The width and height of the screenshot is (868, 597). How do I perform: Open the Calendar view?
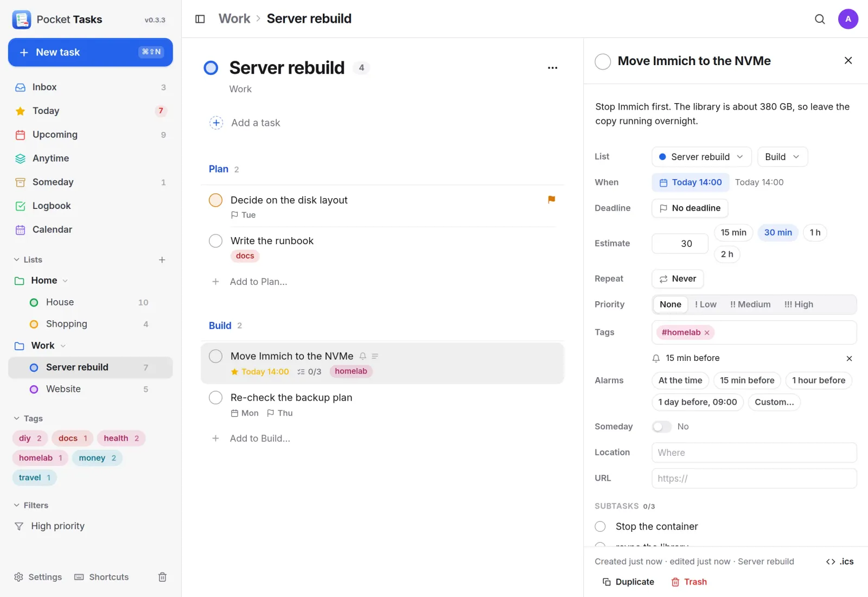click(91, 230)
